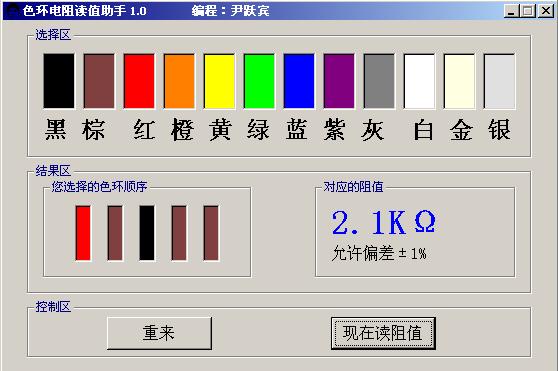Click the first red band in selected sequence
The width and height of the screenshot is (558, 371).
(83, 233)
